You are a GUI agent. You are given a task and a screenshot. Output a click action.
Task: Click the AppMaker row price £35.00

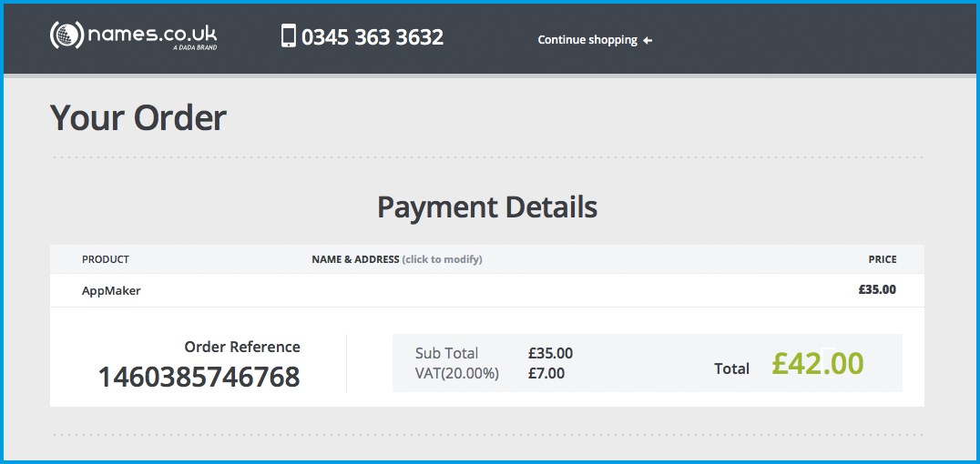877,290
